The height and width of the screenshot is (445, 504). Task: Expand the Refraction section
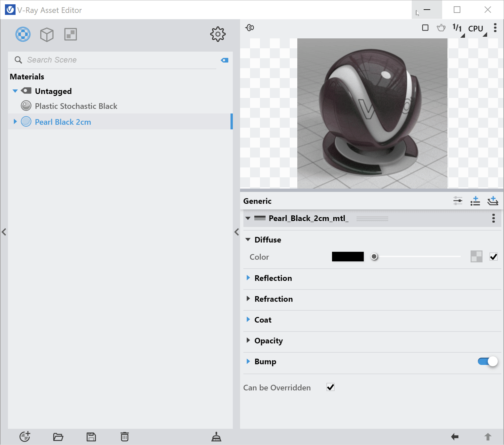click(x=248, y=299)
